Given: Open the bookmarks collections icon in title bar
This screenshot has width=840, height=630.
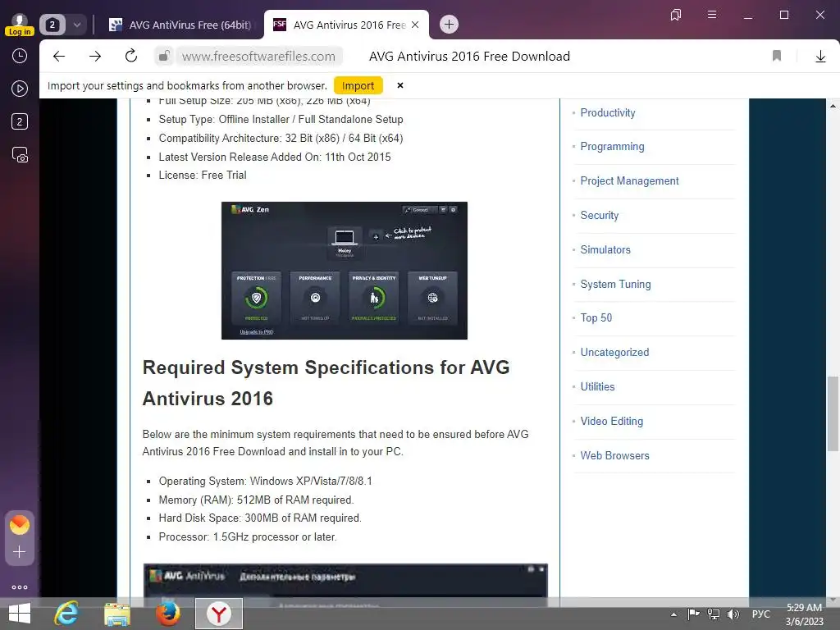Looking at the screenshot, I should click(x=676, y=15).
